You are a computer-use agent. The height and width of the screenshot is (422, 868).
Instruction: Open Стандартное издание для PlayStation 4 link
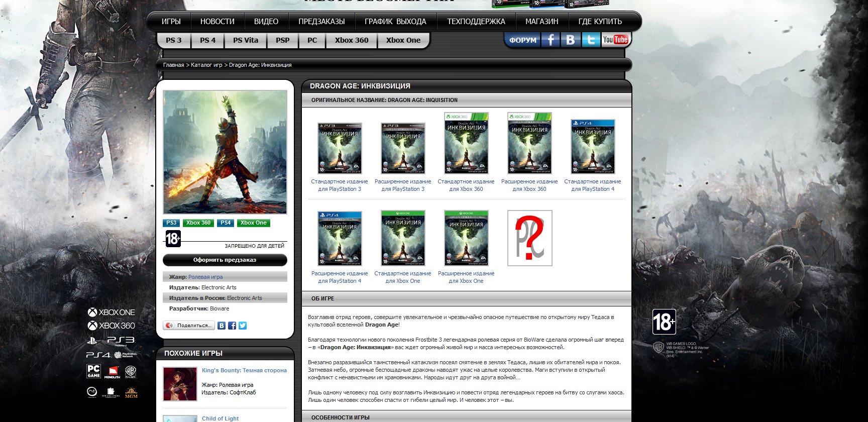pos(593,185)
